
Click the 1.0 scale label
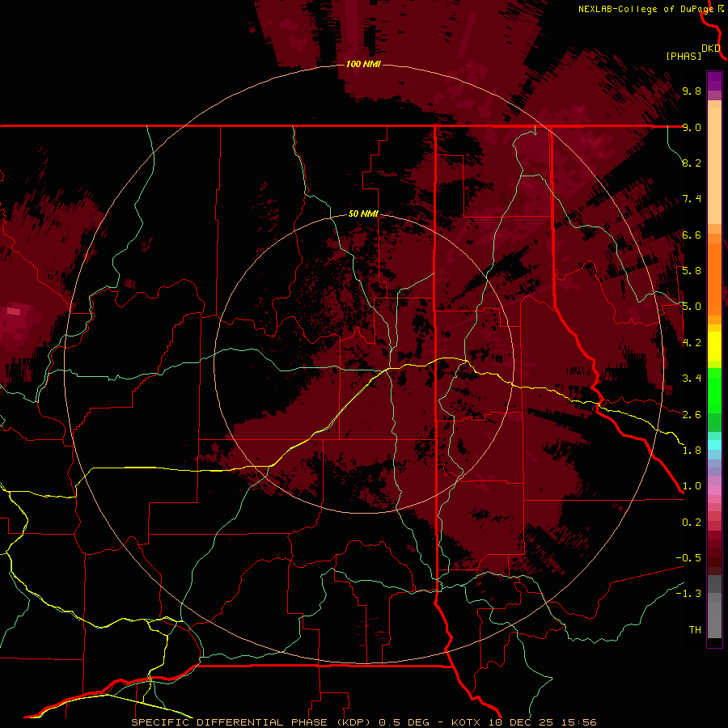(692, 486)
